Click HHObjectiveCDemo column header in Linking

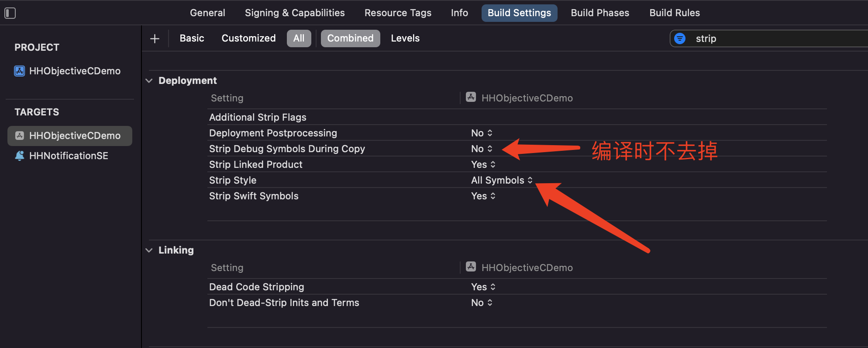click(527, 268)
